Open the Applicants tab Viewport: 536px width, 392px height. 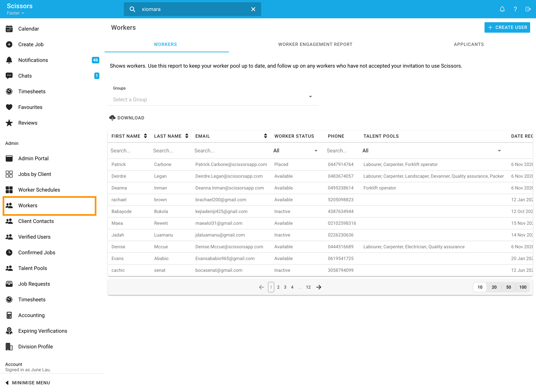(469, 44)
